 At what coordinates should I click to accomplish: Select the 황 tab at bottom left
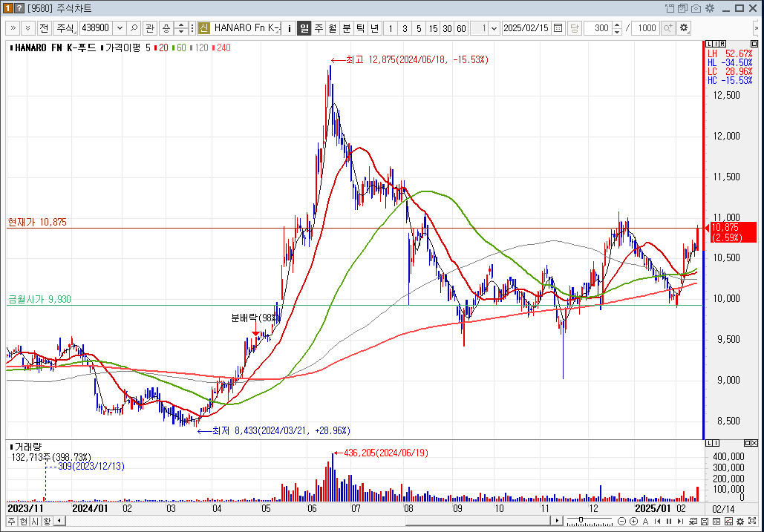[x=46, y=522]
